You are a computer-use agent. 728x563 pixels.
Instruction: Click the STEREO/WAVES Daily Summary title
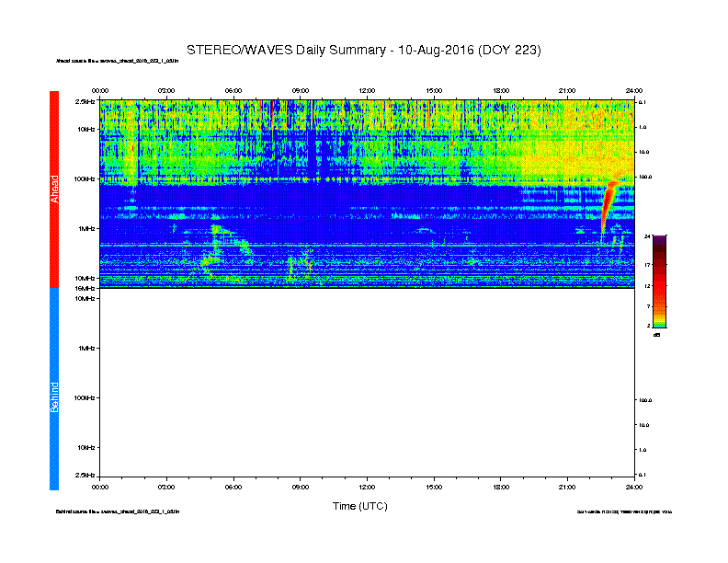coord(363,51)
